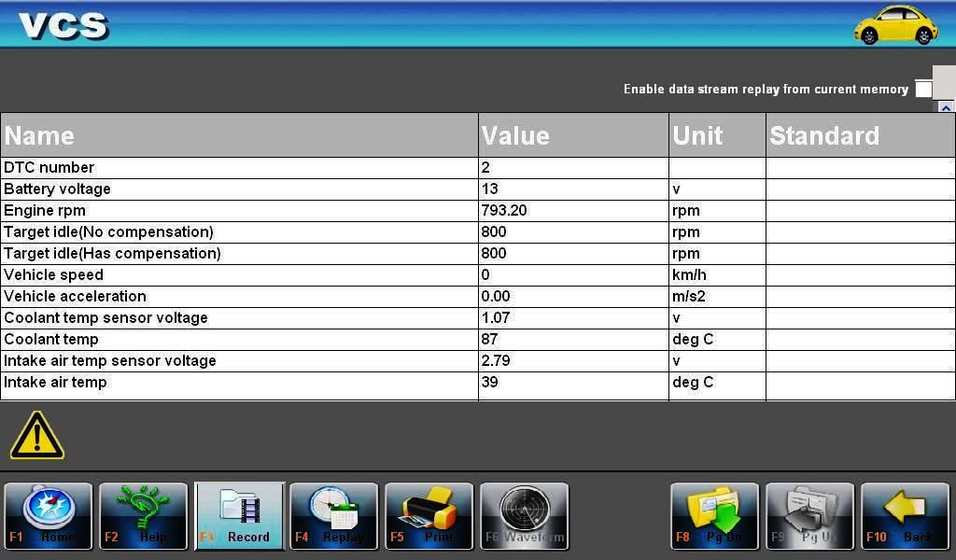Open Replay using the F4 button
Screen dimensions: 956x560
(334, 517)
